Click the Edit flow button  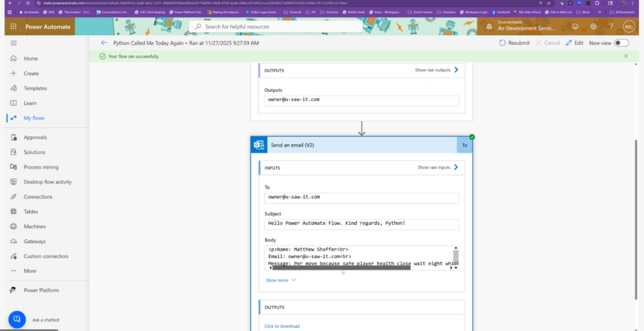coord(574,43)
